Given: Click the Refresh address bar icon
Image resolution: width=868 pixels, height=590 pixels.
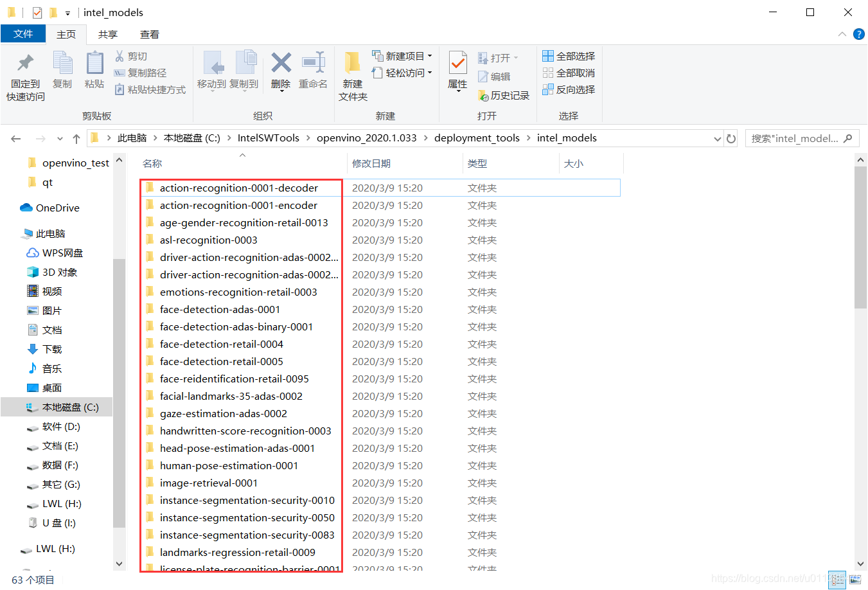Looking at the screenshot, I should coord(731,138).
